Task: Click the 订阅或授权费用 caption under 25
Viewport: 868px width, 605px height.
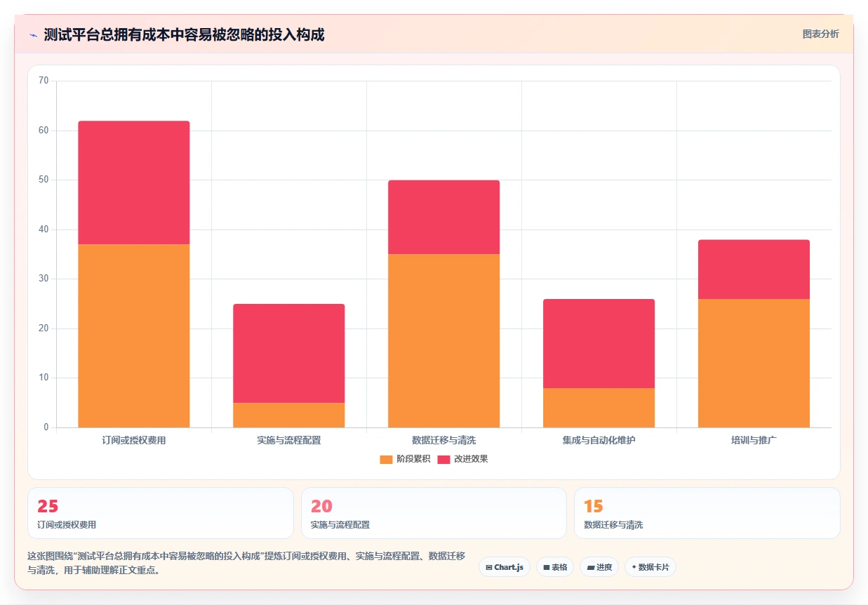Action: coord(67,524)
